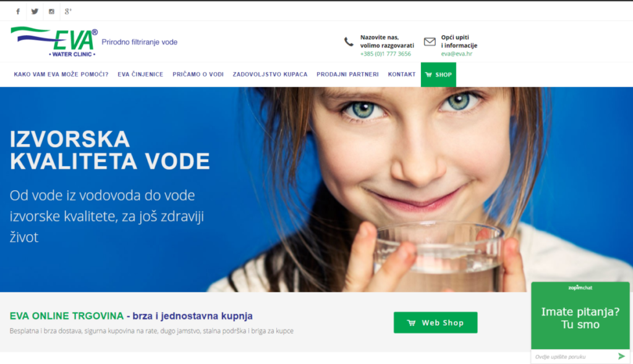Focus the 'Ovdje upišite poruku' chat field
The width and height of the screenshot is (633, 364).
coord(574,357)
